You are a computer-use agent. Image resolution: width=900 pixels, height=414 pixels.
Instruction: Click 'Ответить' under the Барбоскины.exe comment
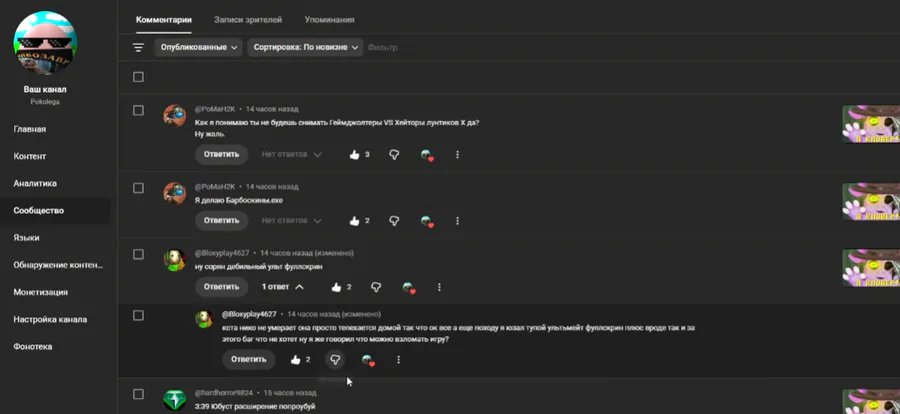(x=221, y=220)
